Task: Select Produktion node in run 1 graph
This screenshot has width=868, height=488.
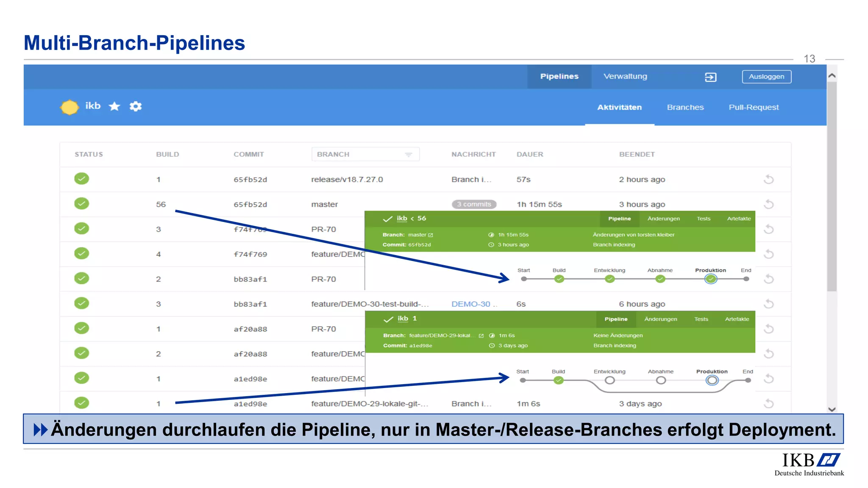Action: click(x=712, y=380)
